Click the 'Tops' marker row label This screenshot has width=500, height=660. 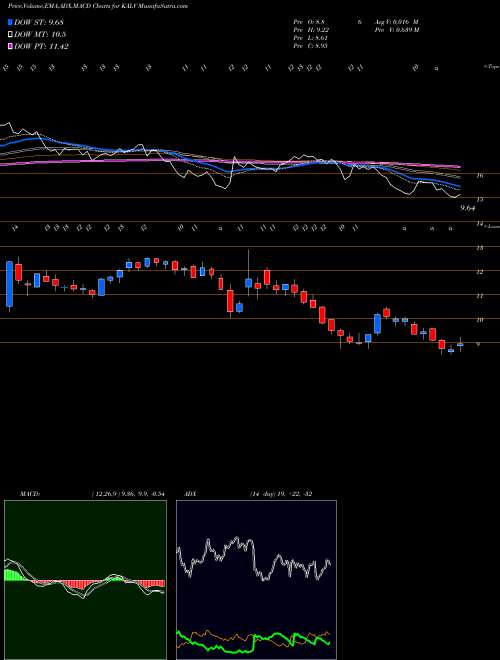[492, 67]
